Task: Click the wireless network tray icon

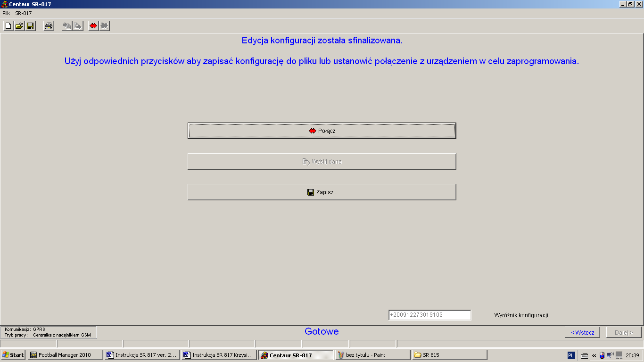Action: [610, 355]
